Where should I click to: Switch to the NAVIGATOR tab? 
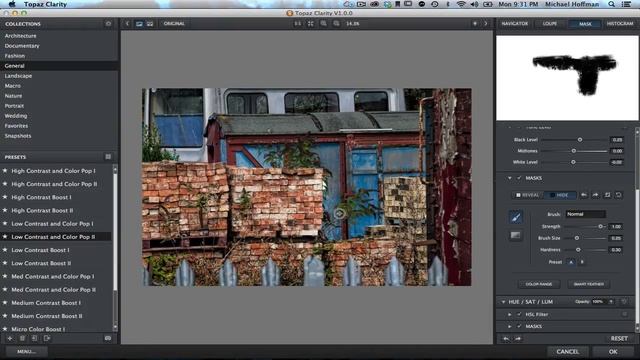(515, 24)
